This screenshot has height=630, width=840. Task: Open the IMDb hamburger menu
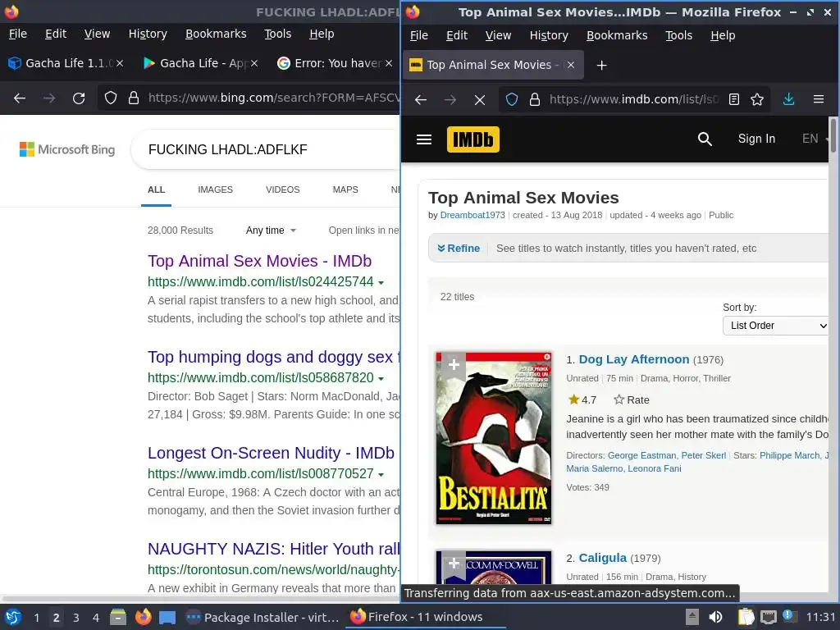tap(424, 139)
